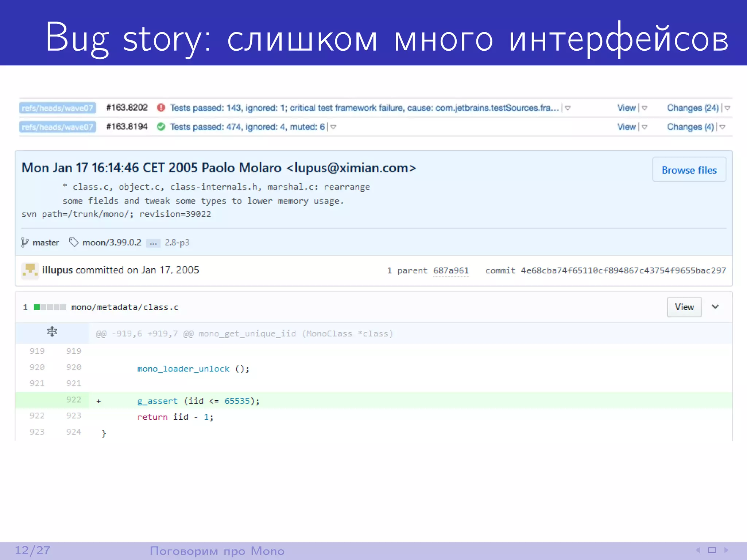
Task: Click illupus author link
Action: (x=57, y=270)
